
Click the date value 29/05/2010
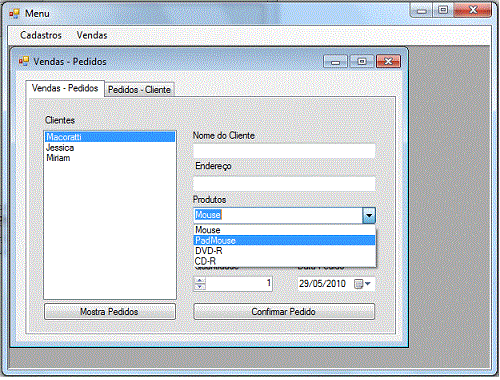pos(322,284)
